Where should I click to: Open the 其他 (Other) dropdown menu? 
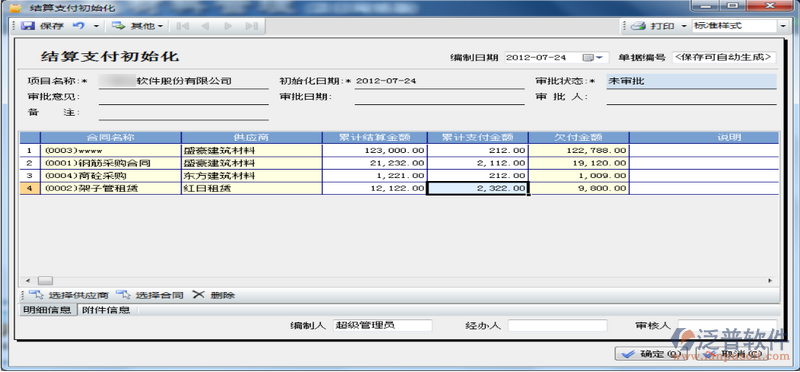[x=138, y=26]
